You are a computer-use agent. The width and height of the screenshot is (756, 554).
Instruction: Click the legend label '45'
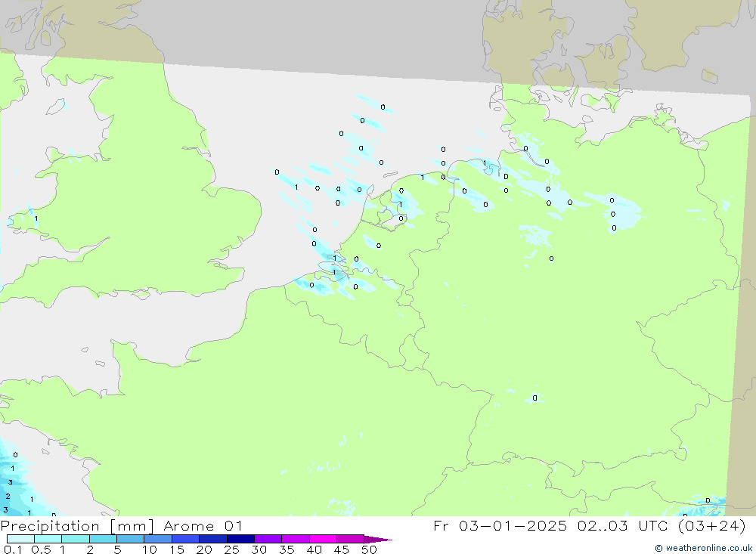[x=342, y=549]
